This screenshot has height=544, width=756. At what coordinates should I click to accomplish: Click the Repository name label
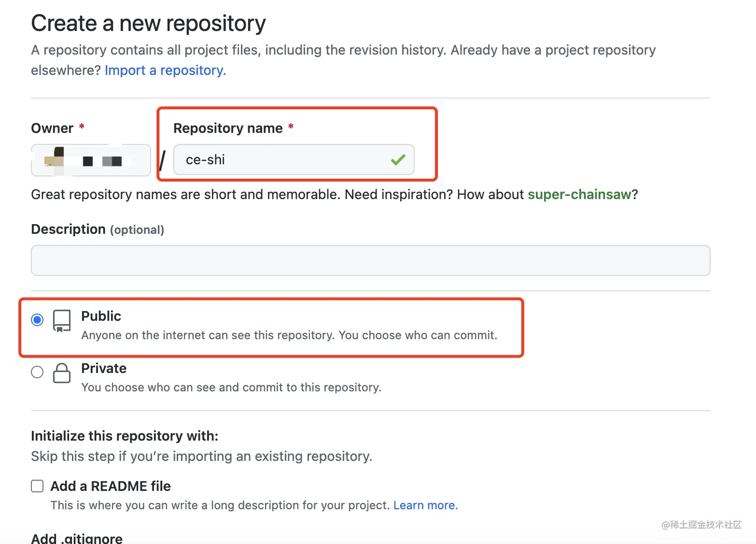pyautogui.click(x=228, y=129)
